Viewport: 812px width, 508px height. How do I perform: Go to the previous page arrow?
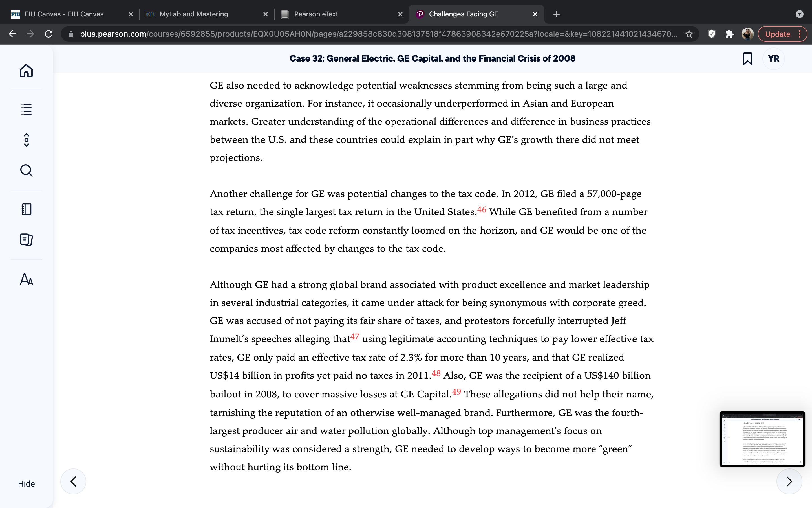pyautogui.click(x=73, y=481)
